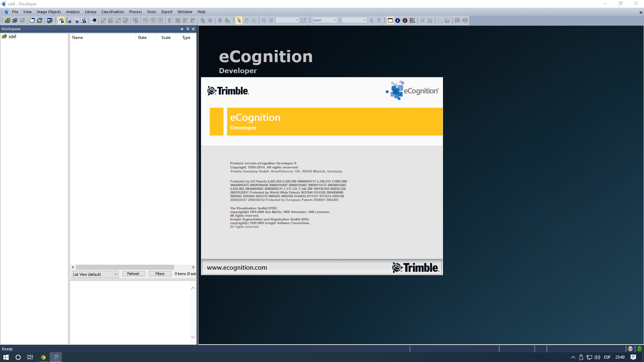The height and width of the screenshot is (362, 644).
Task: Switch to Review Results view (icon 3)
Action: pos(76,20)
